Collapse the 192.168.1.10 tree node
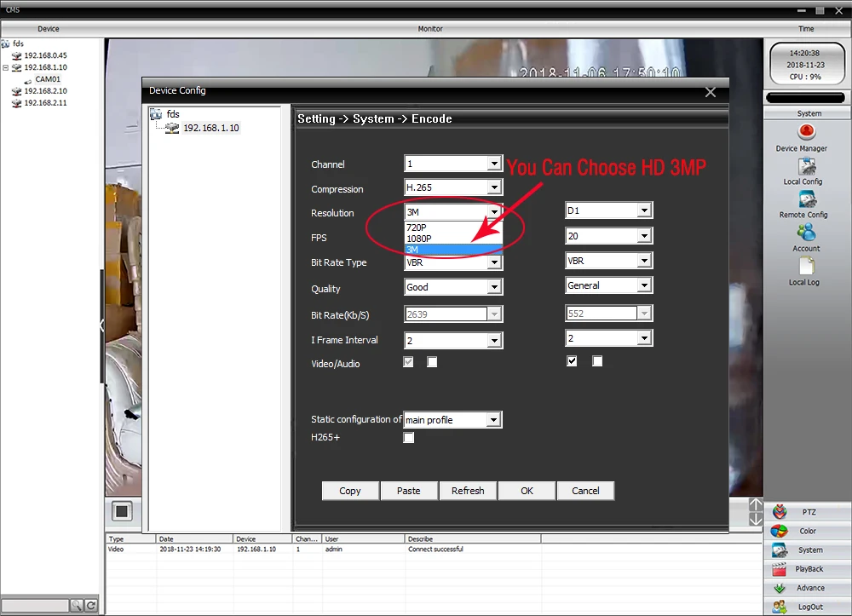This screenshot has width=852, height=616. coord(5,67)
